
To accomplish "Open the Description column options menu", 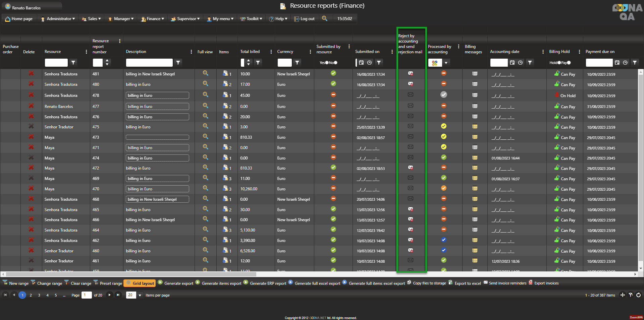I will 191,52.
